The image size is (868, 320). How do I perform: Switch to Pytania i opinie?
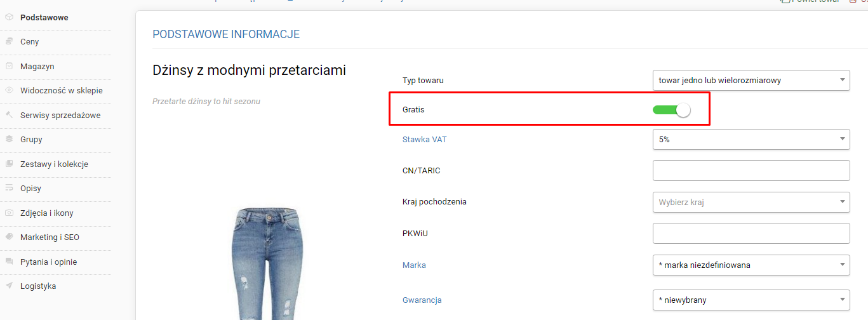[48, 262]
